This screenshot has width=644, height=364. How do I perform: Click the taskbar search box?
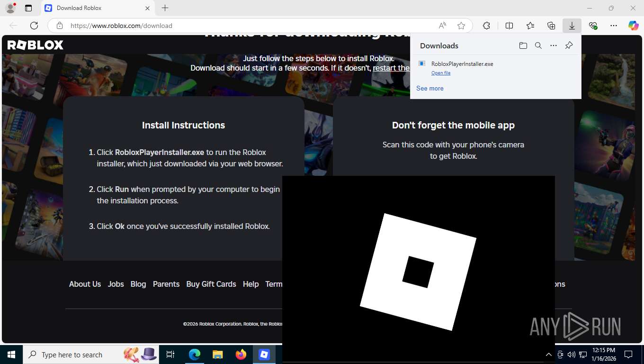[x=91, y=355]
